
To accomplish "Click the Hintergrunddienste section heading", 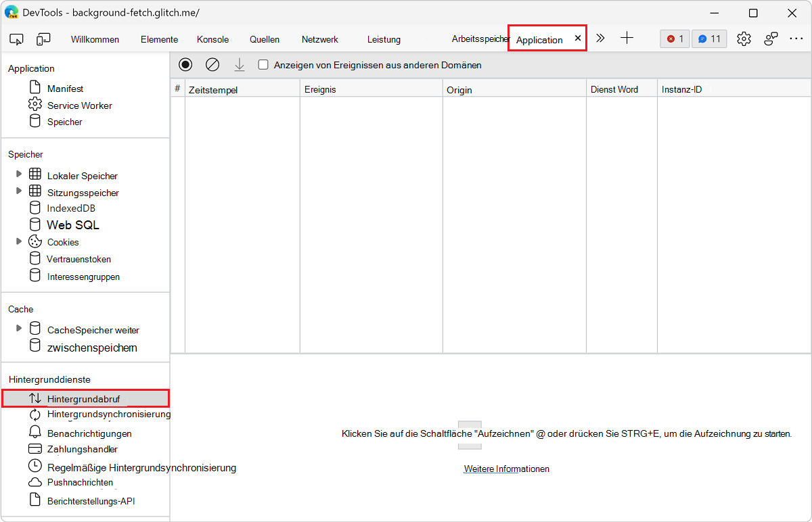I will [49, 379].
